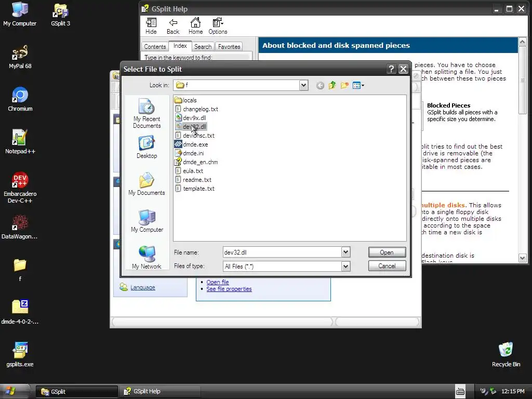Launch Chromium from the desktop
532x399 pixels.
[20, 99]
